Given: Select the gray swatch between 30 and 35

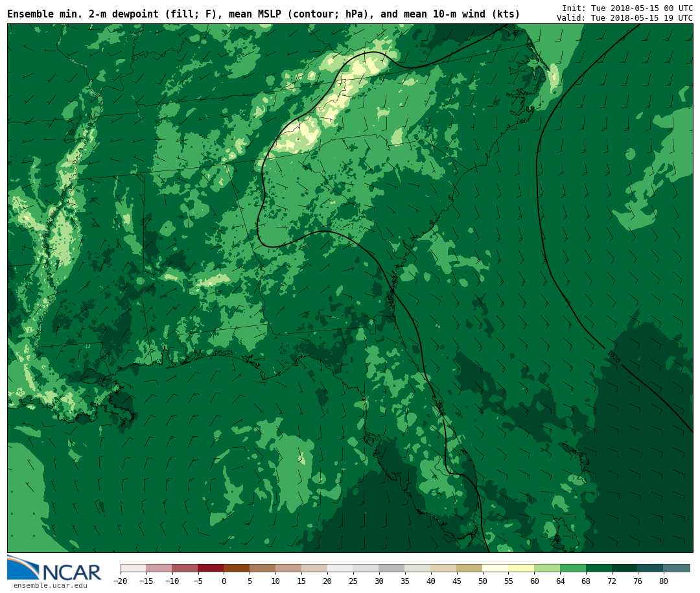Looking at the screenshot, I should point(392,568).
